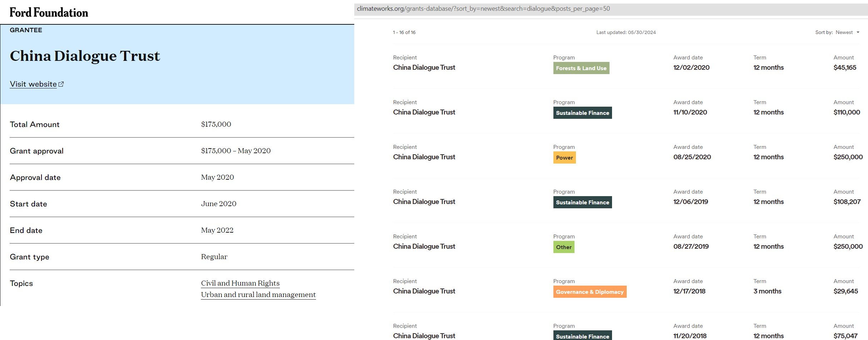Image resolution: width=868 pixels, height=340 pixels.
Task: Click the dropdown arrow next to Newest
Action: pos(858,32)
